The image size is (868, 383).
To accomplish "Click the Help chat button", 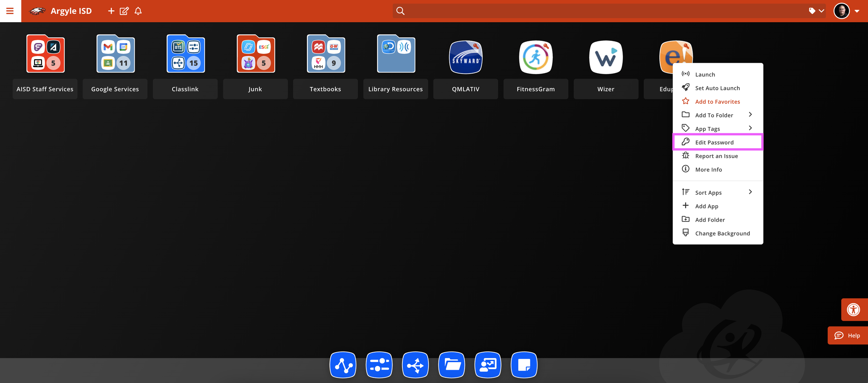I will 847,335.
